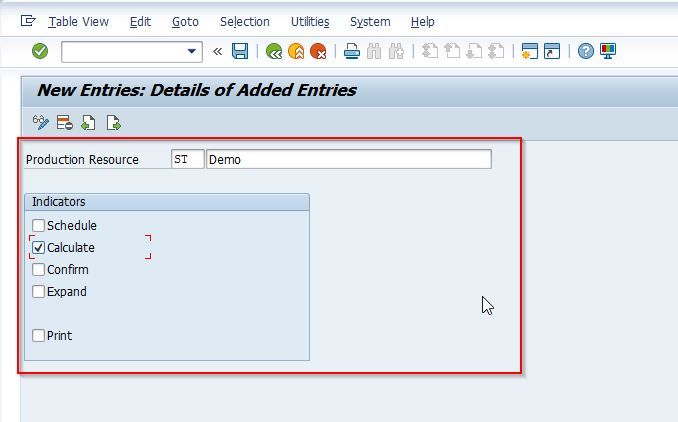Open the Selection menu
This screenshot has width=678, height=422.
(x=245, y=22)
